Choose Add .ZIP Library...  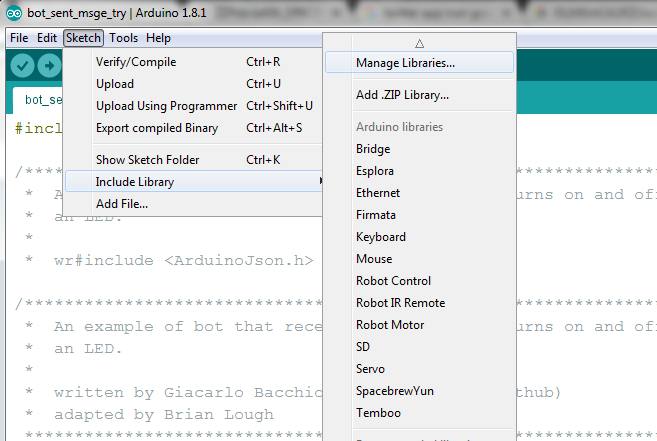pyautogui.click(x=419, y=95)
